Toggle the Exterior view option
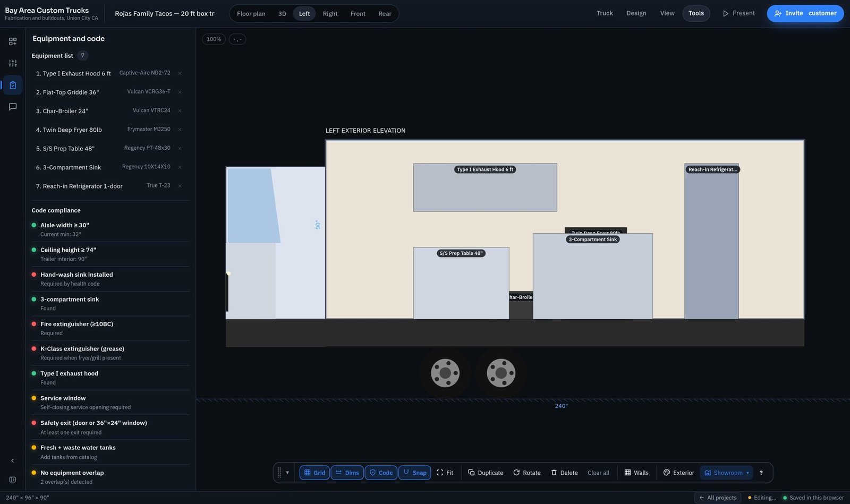Image resolution: width=850 pixels, height=504 pixels. (x=679, y=473)
